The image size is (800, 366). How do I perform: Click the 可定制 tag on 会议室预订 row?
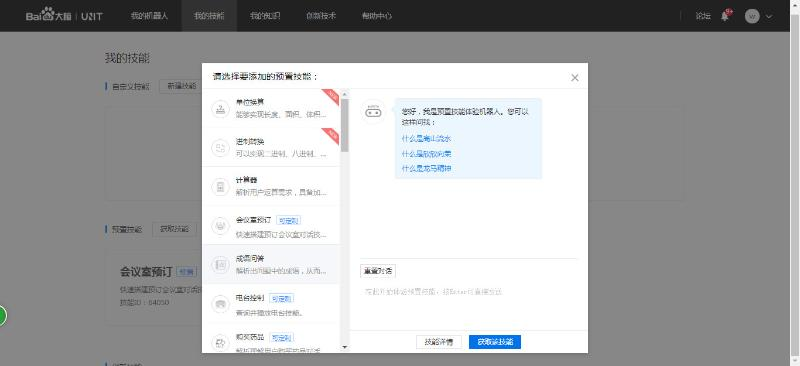coord(288,221)
